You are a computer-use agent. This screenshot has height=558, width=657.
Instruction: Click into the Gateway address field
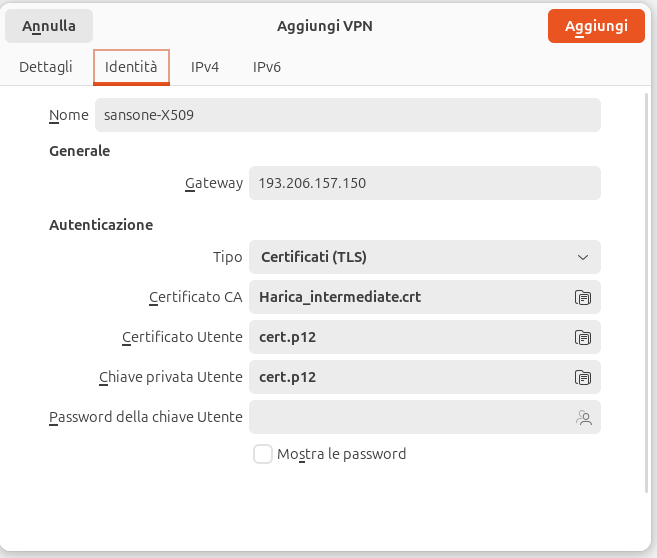pos(424,183)
